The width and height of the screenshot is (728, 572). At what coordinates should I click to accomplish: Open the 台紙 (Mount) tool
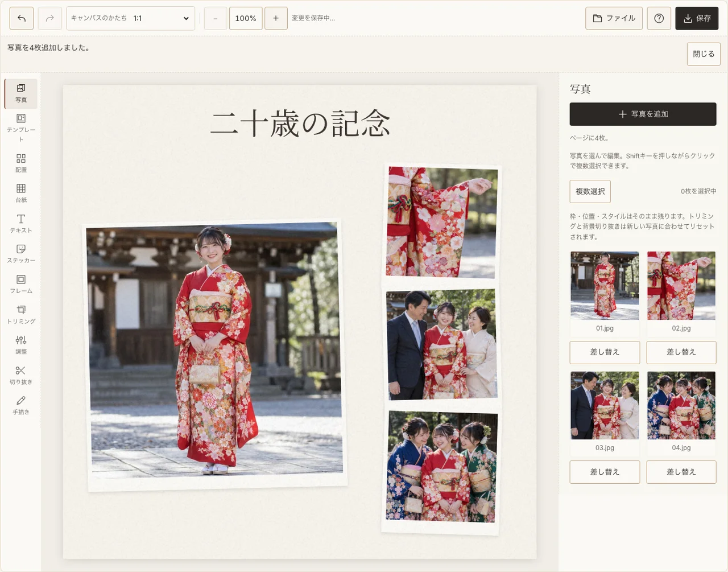click(x=21, y=193)
